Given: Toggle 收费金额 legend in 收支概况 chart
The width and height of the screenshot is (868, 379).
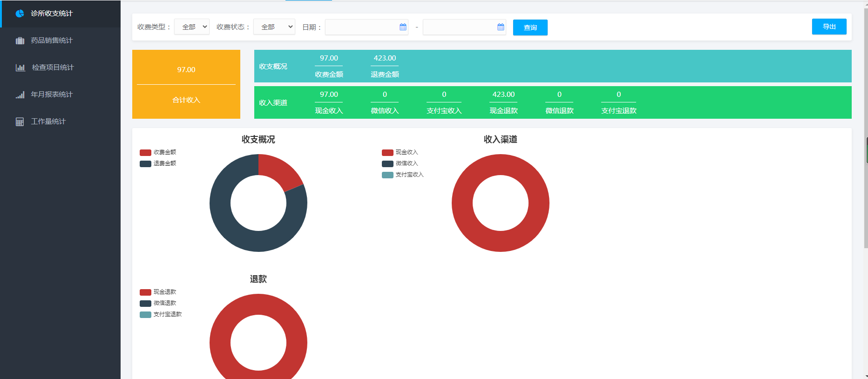Looking at the screenshot, I should pyautogui.click(x=158, y=152).
